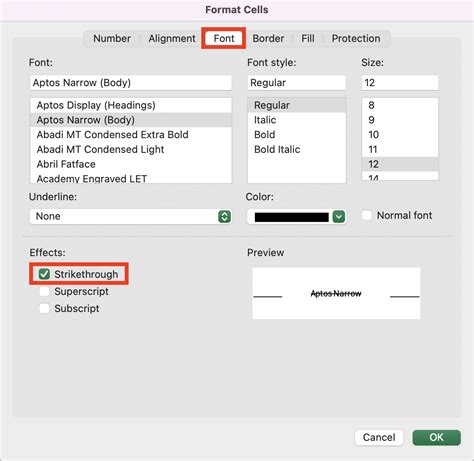
Task: Open the Underline style stepper arrows
Action: pyautogui.click(x=225, y=216)
